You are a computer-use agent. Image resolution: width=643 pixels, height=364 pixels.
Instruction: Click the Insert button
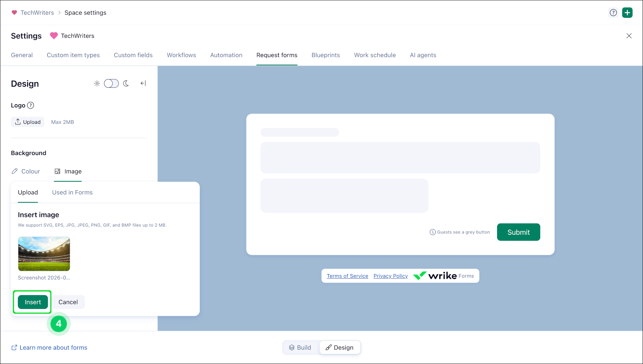33,302
